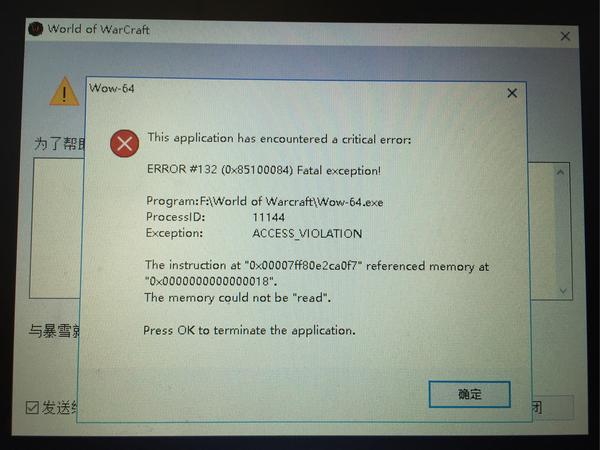Confirm the error with the 确定 button
Viewport: 600px width, 450px height.
tap(470, 394)
